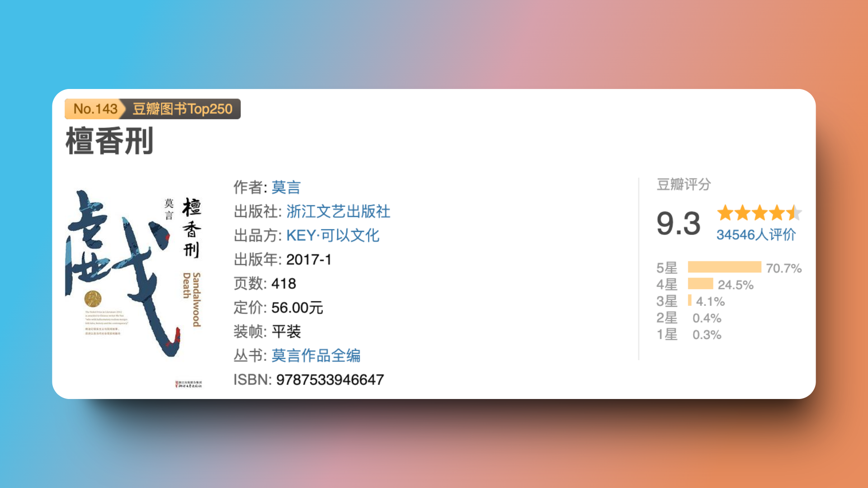Image resolution: width=868 pixels, height=488 pixels.
Task: Open producer link KEY·可以文化
Action: point(333,235)
